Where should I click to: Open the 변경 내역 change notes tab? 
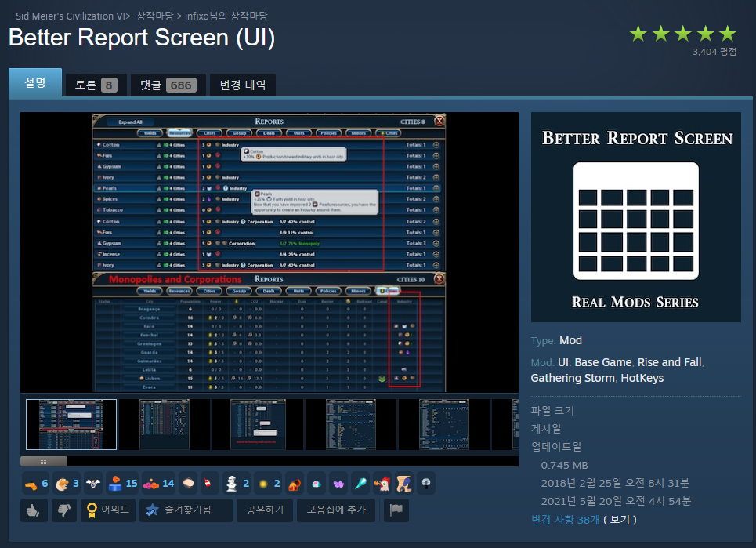pos(242,85)
